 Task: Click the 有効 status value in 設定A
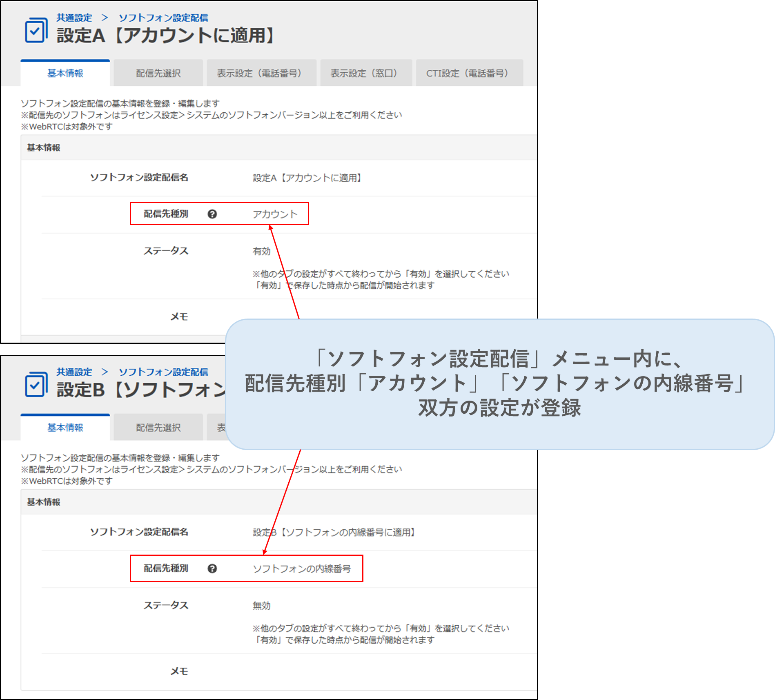(261, 251)
